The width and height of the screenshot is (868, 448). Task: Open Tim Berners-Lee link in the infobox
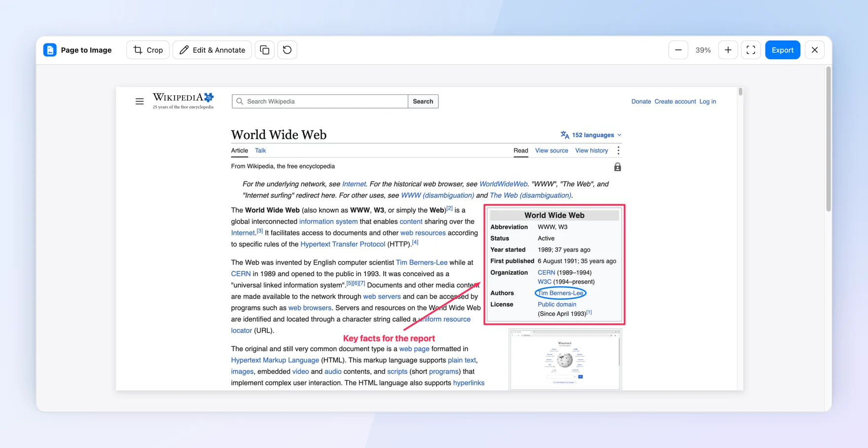click(561, 293)
